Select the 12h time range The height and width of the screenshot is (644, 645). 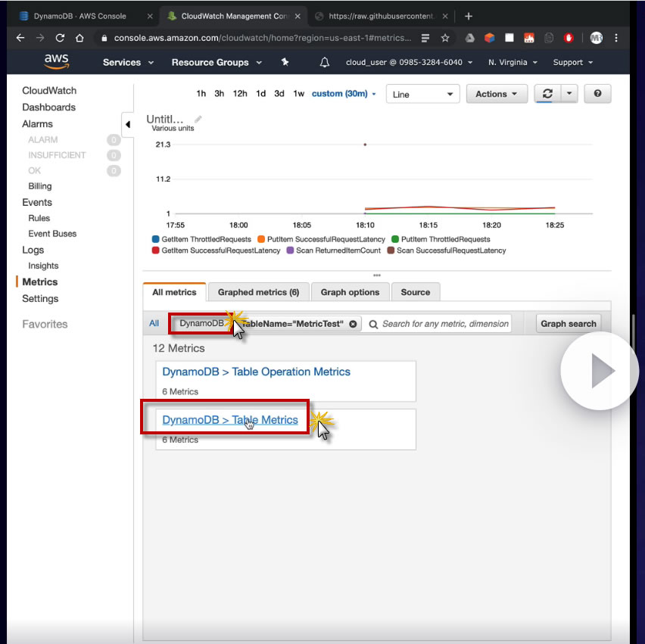pyautogui.click(x=240, y=93)
